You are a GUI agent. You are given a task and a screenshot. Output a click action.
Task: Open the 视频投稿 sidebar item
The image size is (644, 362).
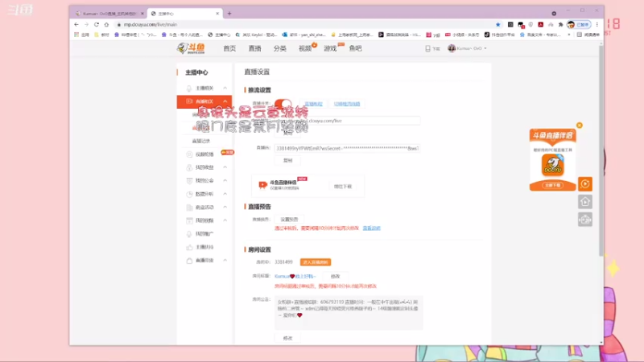pos(204,154)
